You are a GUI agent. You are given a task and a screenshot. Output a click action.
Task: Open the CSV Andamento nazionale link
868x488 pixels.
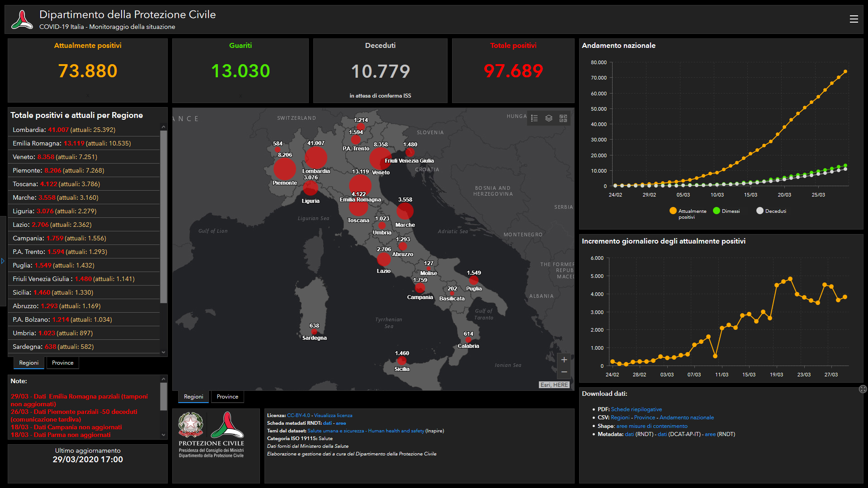pos(687,418)
